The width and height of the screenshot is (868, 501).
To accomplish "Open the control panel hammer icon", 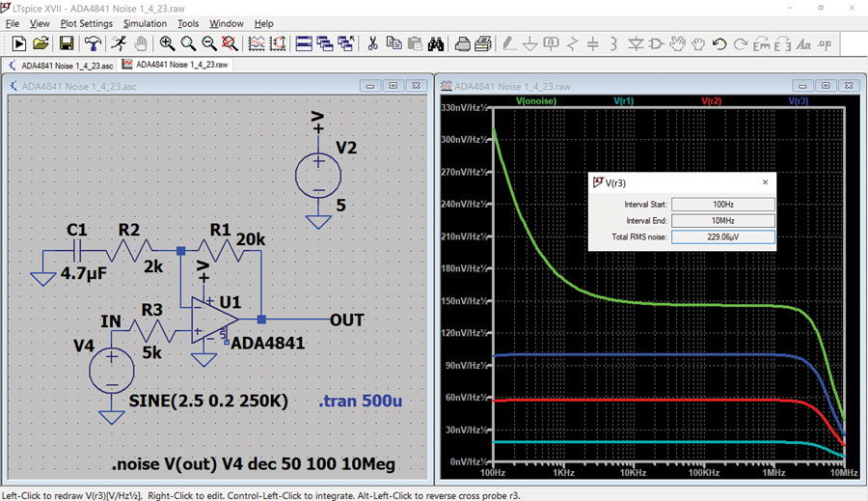I will click(93, 43).
